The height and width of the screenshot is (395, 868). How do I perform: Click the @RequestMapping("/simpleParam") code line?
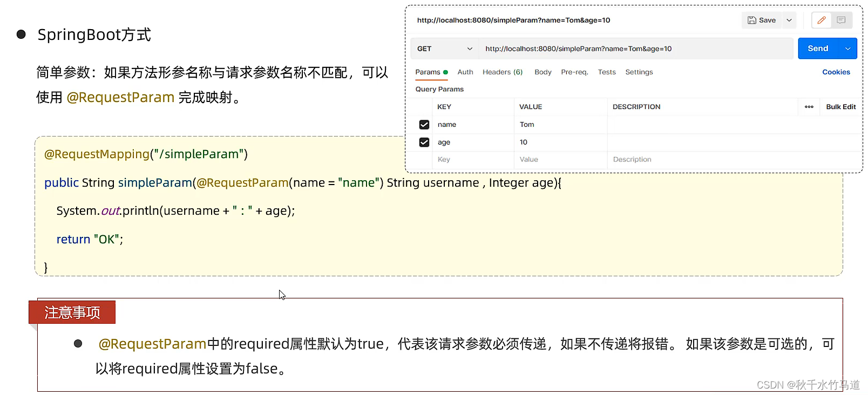(x=146, y=154)
